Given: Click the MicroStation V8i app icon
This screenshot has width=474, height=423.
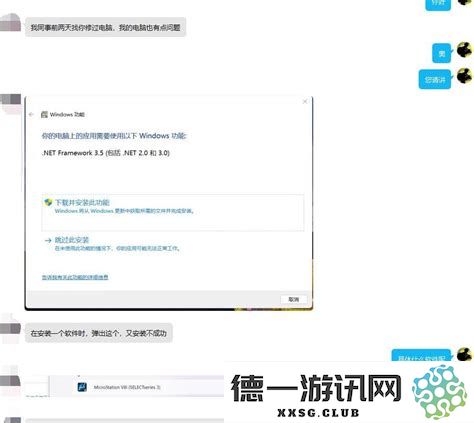Looking at the screenshot, I should (x=82, y=387).
